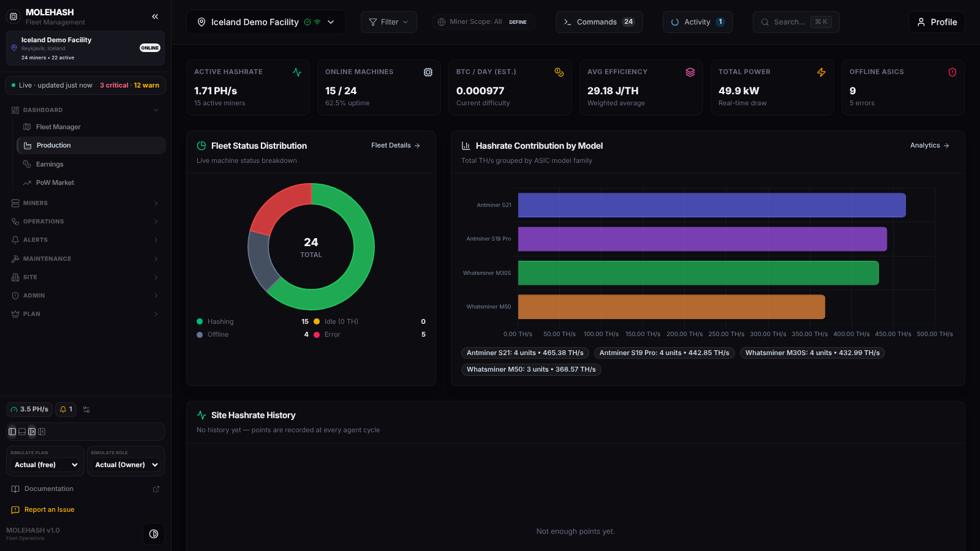Click the Total Power lightning bolt icon
The height and width of the screenshot is (551, 980).
(x=821, y=72)
